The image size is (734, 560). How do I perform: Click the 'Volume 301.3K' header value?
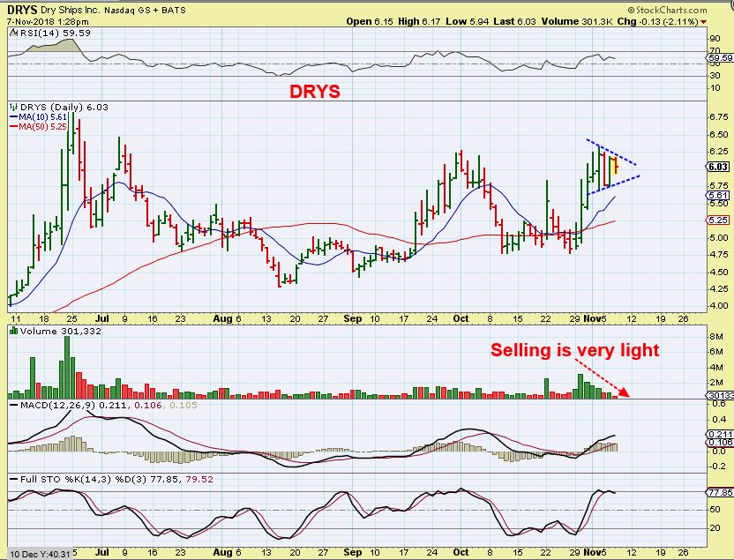(x=577, y=21)
